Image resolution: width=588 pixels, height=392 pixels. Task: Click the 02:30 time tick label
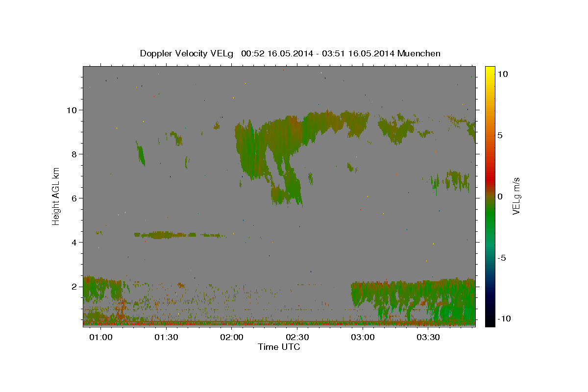(297, 337)
